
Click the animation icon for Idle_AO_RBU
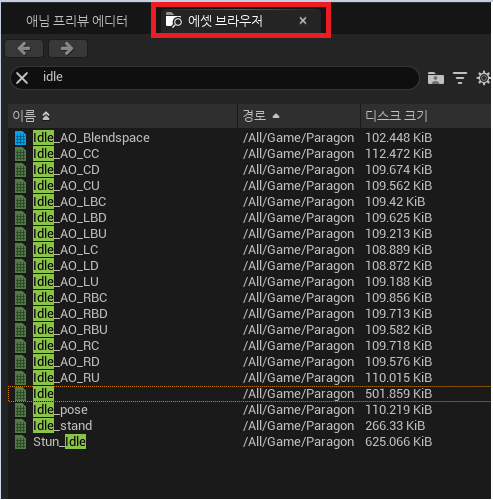coord(20,330)
